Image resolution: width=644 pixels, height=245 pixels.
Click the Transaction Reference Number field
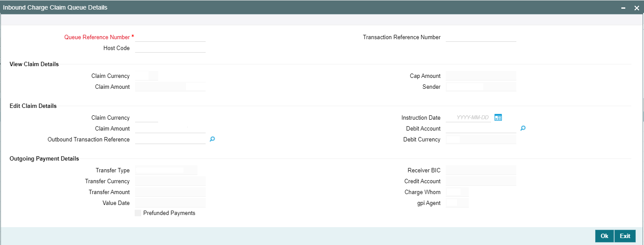pyautogui.click(x=481, y=37)
